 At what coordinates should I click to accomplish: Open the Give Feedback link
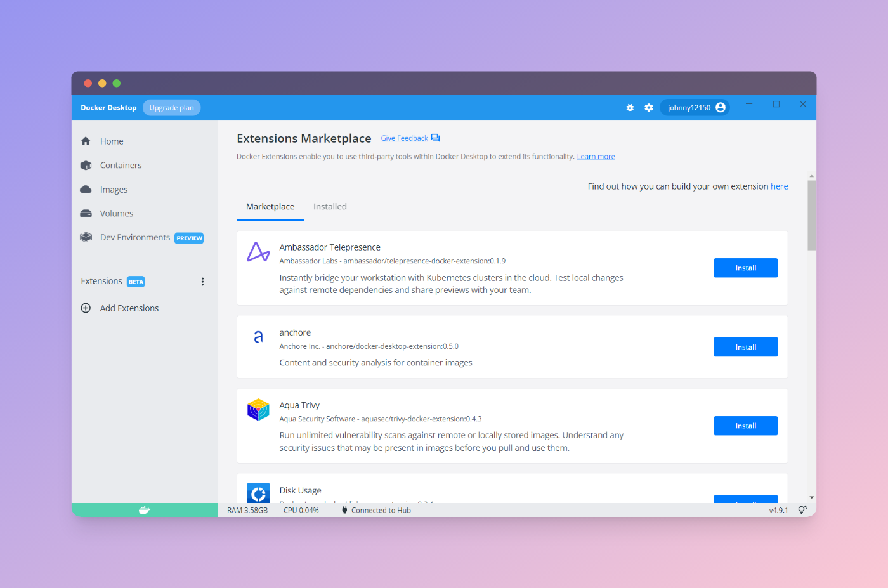404,138
